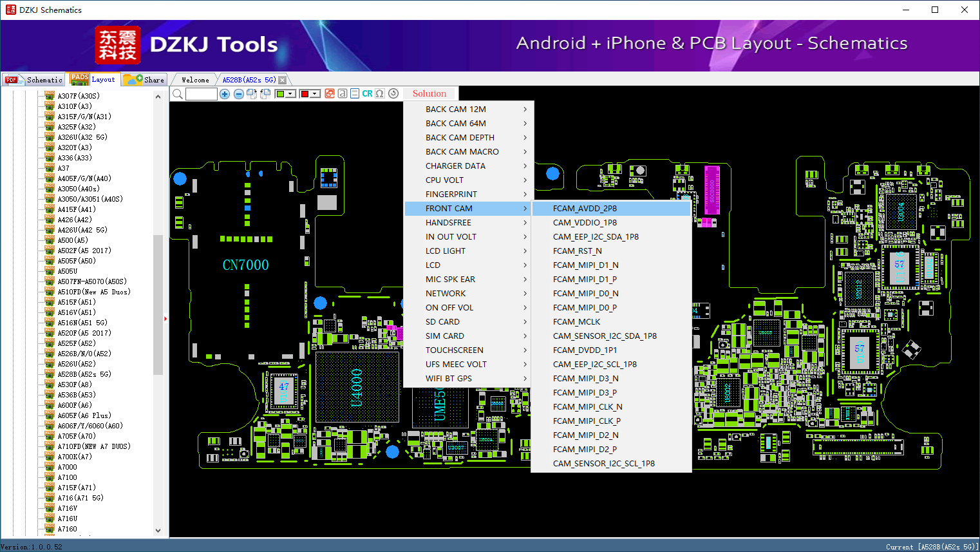The image size is (980, 552).
Task: Click the magnifier search icon in the layout toolbar
Action: (x=178, y=94)
